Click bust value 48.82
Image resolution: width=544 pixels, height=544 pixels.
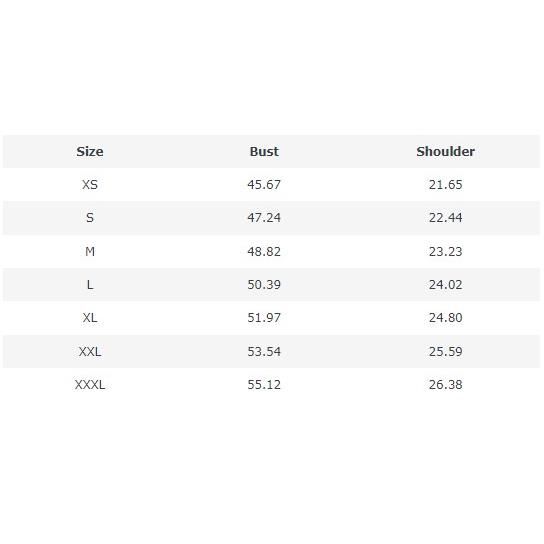tap(264, 251)
